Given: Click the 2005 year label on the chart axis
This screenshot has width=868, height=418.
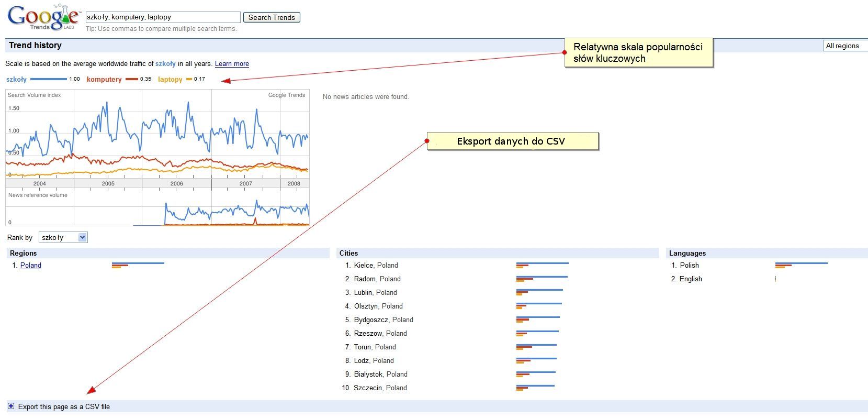Looking at the screenshot, I should 108,184.
